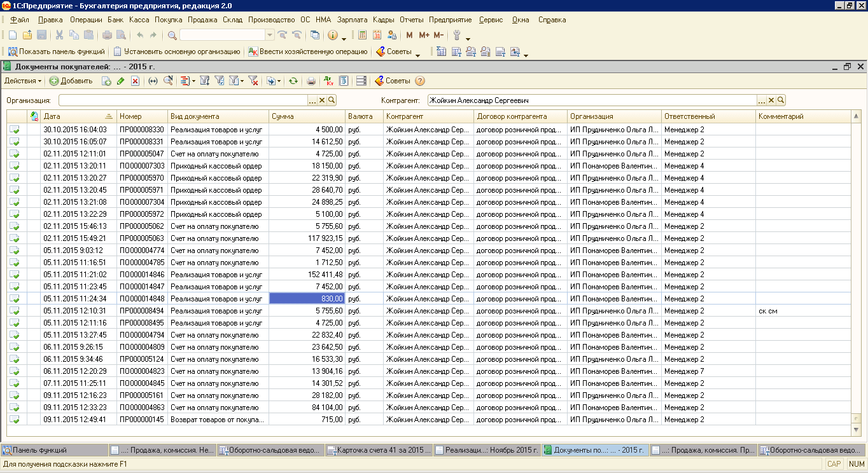The image size is (868, 473).
Task: Clear the Контрагент field with X button
Action: coord(771,100)
